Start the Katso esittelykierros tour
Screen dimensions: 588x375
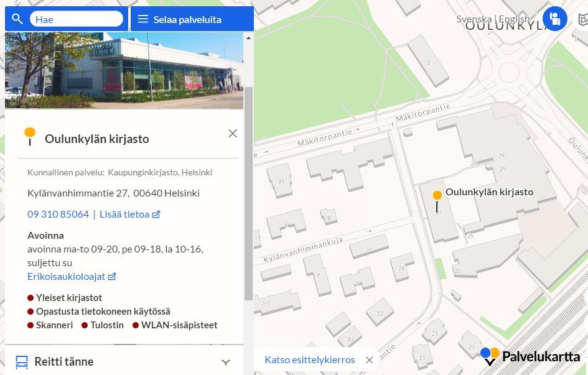tap(310, 360)
